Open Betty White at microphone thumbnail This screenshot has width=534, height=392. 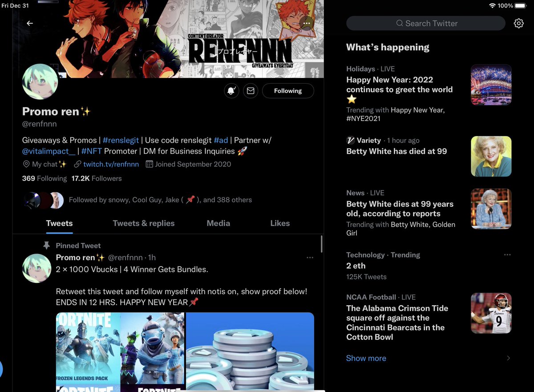(x=491, y=209)
